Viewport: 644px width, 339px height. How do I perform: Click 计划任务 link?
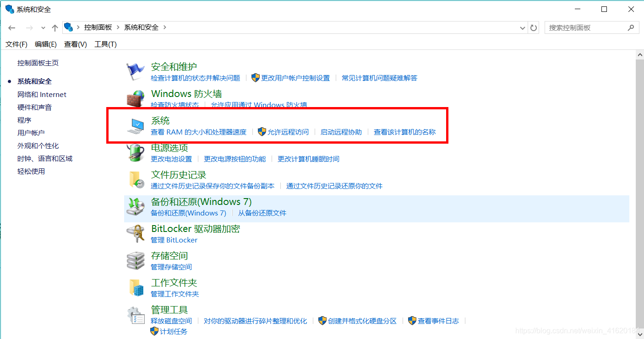point(174,331)
